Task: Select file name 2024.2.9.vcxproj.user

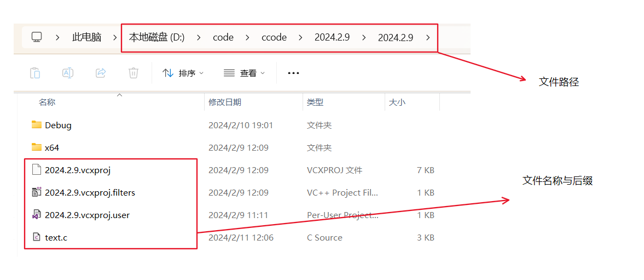Action: [x=88, y=215]
